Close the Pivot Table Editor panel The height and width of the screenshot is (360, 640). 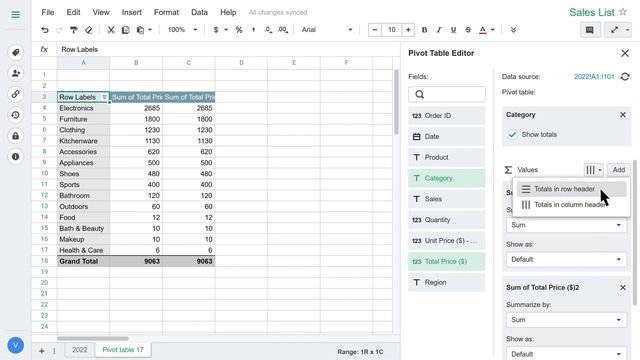pos(625,53)
